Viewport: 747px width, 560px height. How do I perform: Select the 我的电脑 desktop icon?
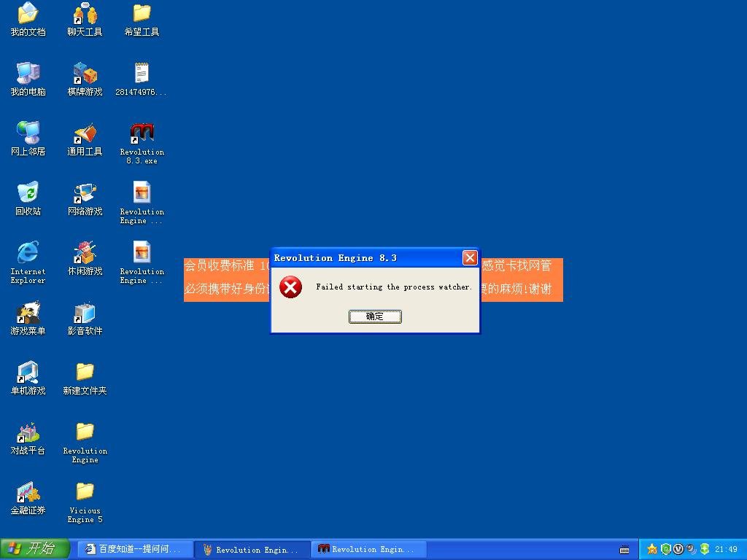click(28, 79)
